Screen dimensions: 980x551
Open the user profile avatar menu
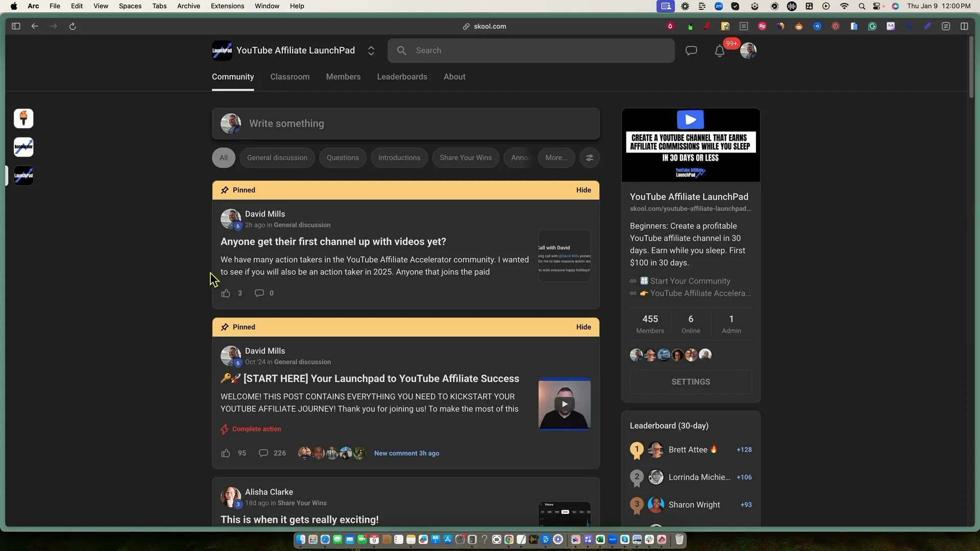coord(748,51)
